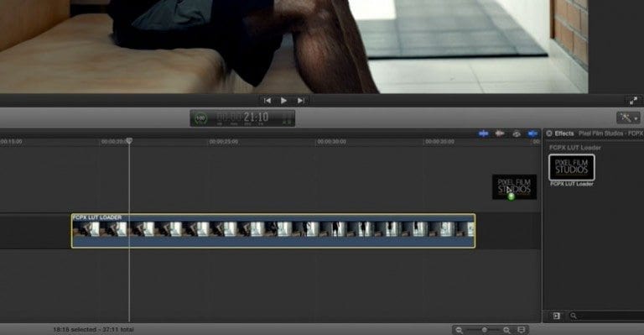
Task: Jump to the next edit point
Action: (x=301, y=100)
